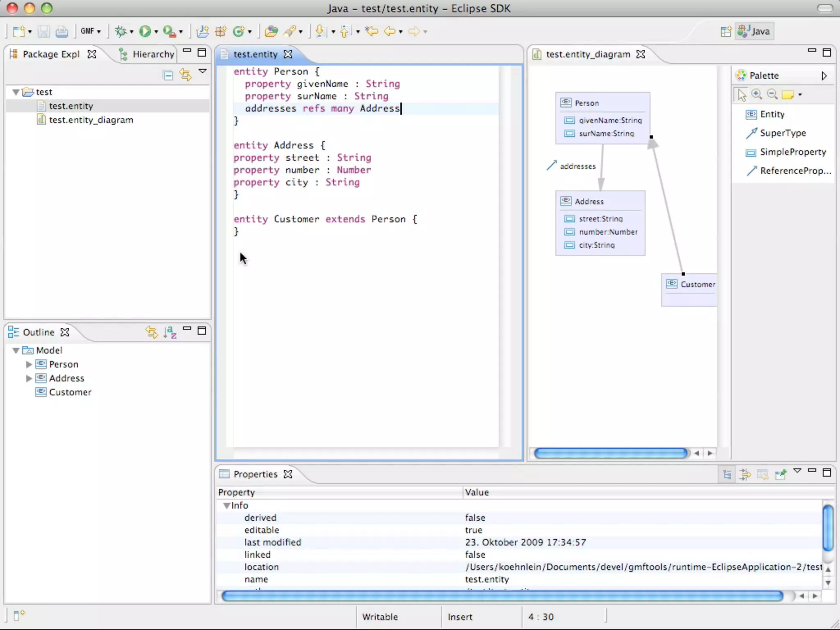This screenshot has width=840, height=630.
Task: Toggle Show Categories in Properties view
Action: 727,475
